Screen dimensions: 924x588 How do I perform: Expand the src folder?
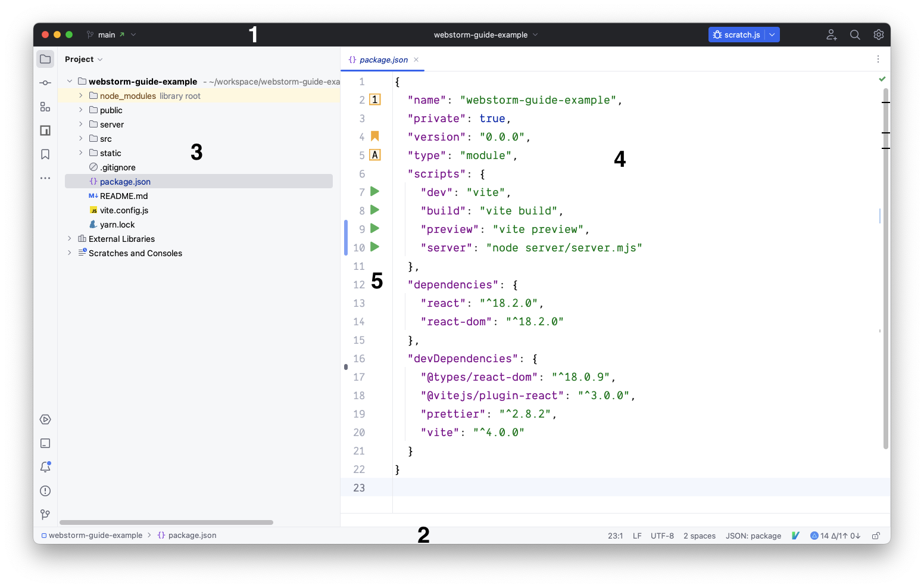click(x=81, y=138)
